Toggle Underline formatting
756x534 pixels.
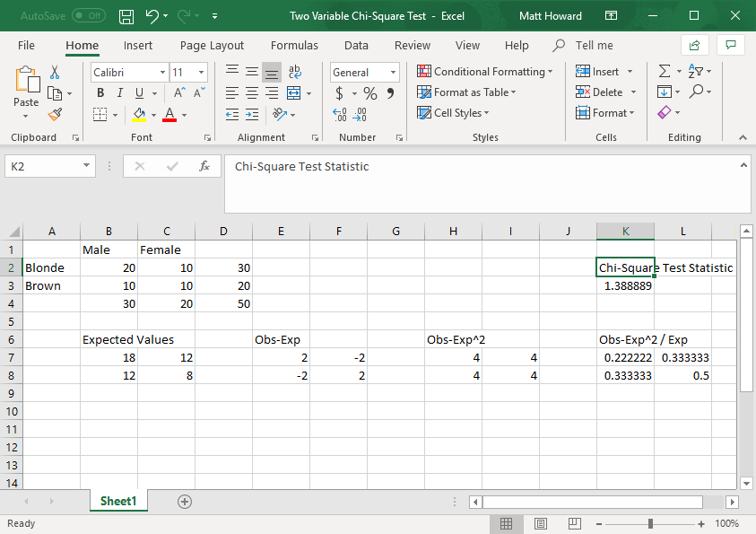pos(139,92)
